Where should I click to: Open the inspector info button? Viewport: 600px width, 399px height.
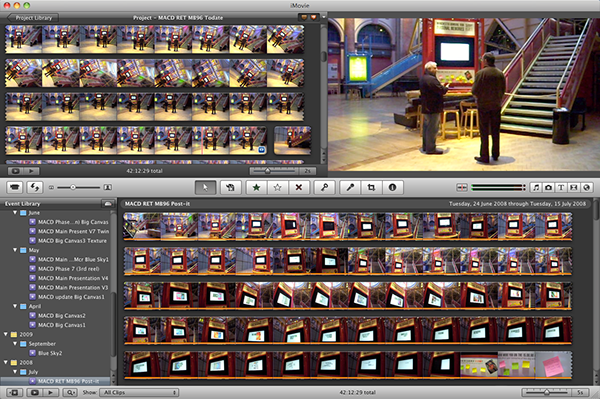392,187
